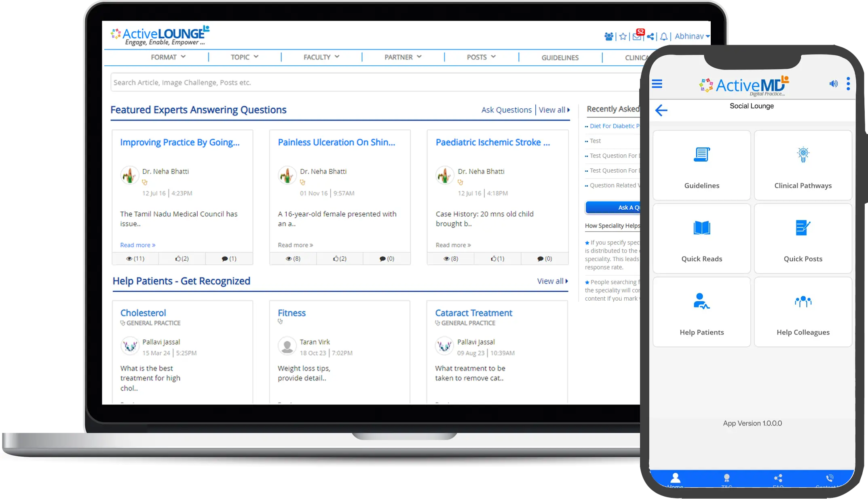Image resolution: width=868 pixels, height=499 pixels.
Task: Open the three-dot overflow menu
Action: [x=848, y=84]
